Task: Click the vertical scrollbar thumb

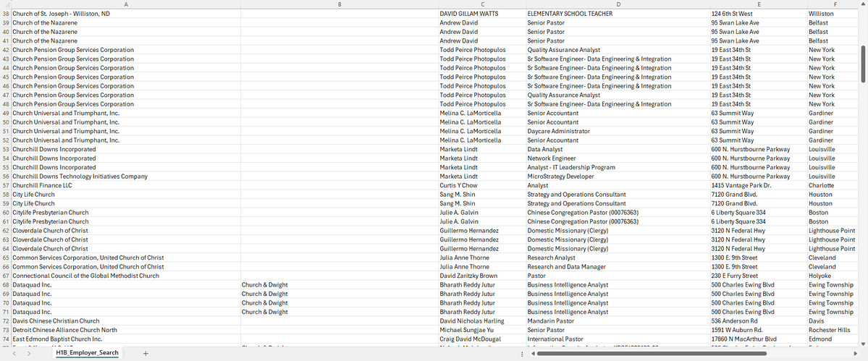Action: pyautogui.click(x=862, y=64)
